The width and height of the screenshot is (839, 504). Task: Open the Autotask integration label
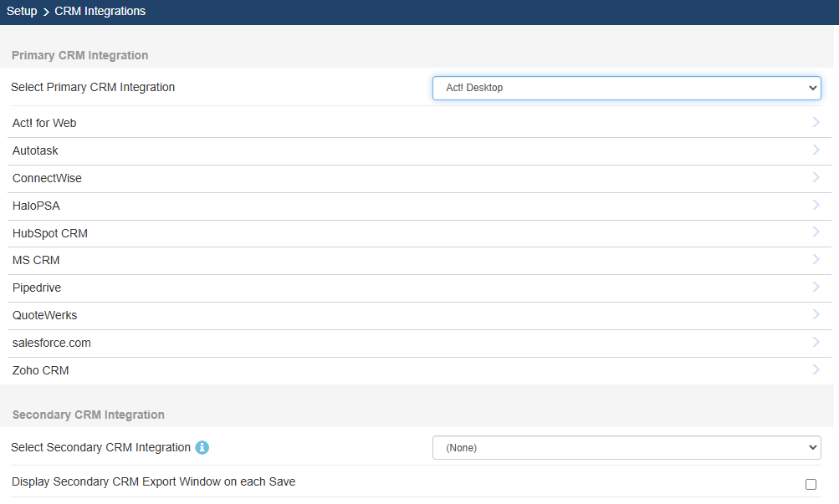tap(35, 150)
